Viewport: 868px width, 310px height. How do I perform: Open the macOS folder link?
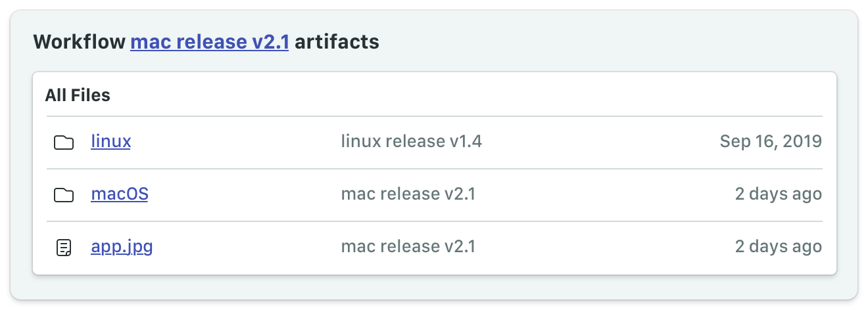point(119,194)
